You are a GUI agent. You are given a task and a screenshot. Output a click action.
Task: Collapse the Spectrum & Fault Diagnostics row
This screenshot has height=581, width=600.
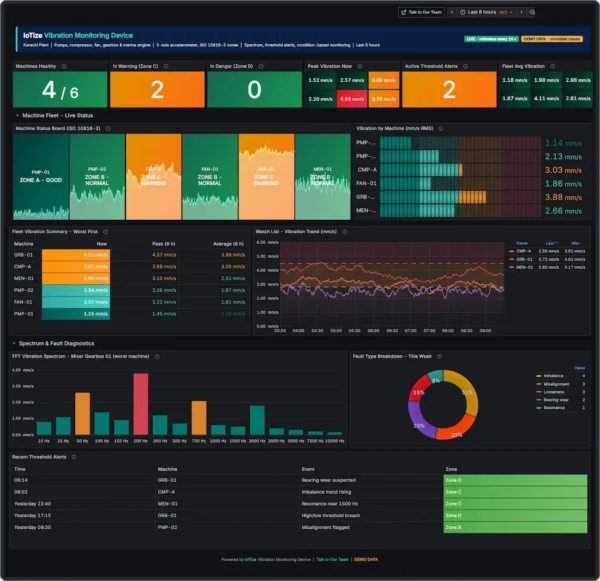(x=53, y=343)
